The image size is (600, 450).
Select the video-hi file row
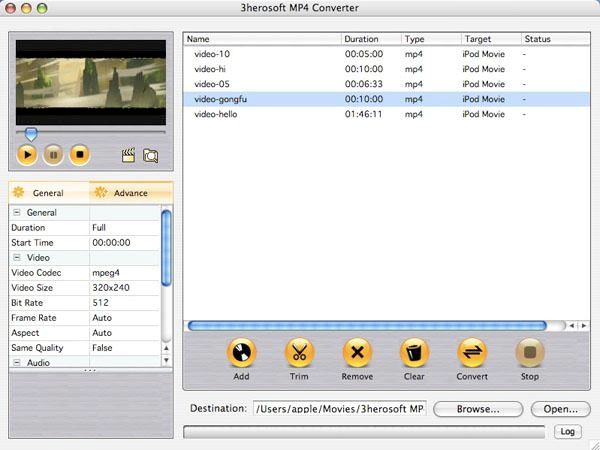tap(386, 69)
